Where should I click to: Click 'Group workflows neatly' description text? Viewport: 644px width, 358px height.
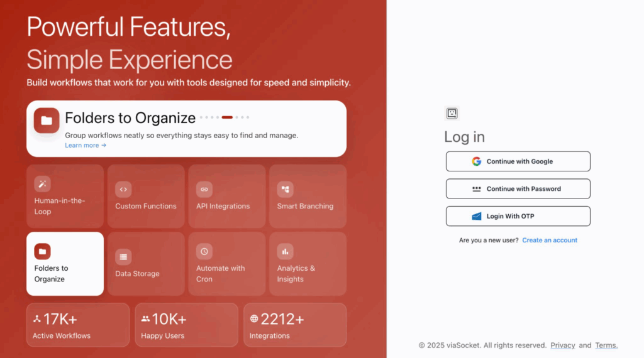182,135
